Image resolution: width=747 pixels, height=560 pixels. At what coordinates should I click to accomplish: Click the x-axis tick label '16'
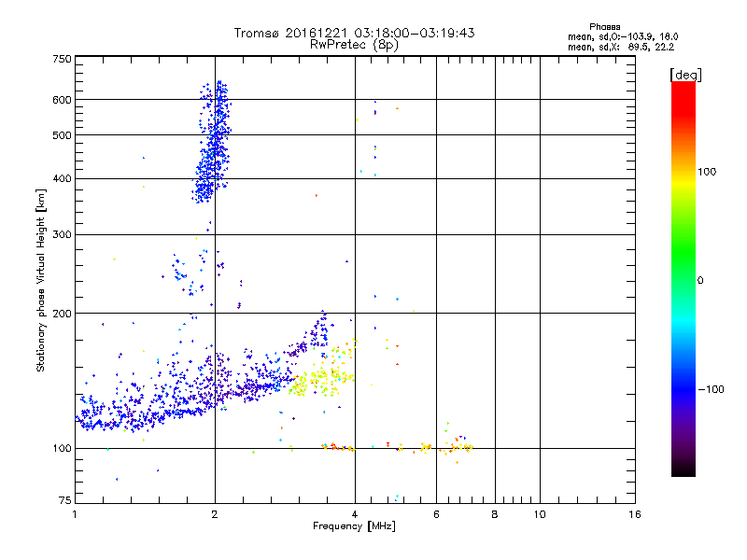pos(635,514)
